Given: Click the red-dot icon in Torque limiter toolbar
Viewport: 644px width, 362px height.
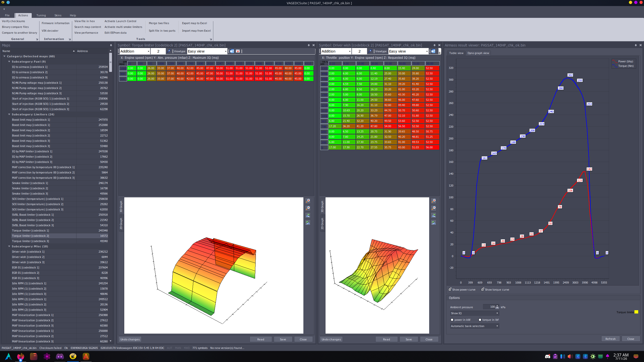Looking at the screenshot, I should point(238,51).
